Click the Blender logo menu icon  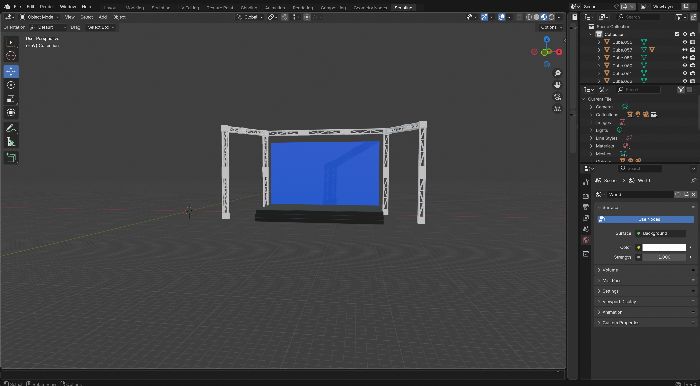(x=7, y=7)
